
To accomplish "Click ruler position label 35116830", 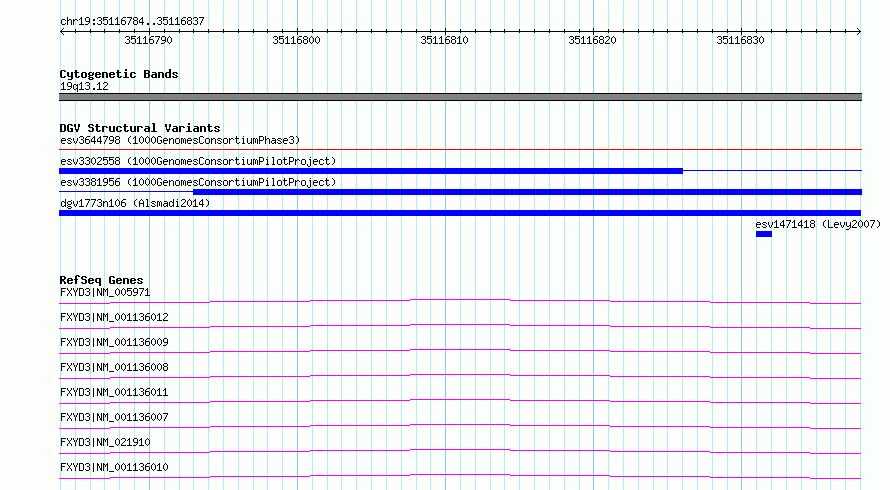I will [x=740, y=40].
